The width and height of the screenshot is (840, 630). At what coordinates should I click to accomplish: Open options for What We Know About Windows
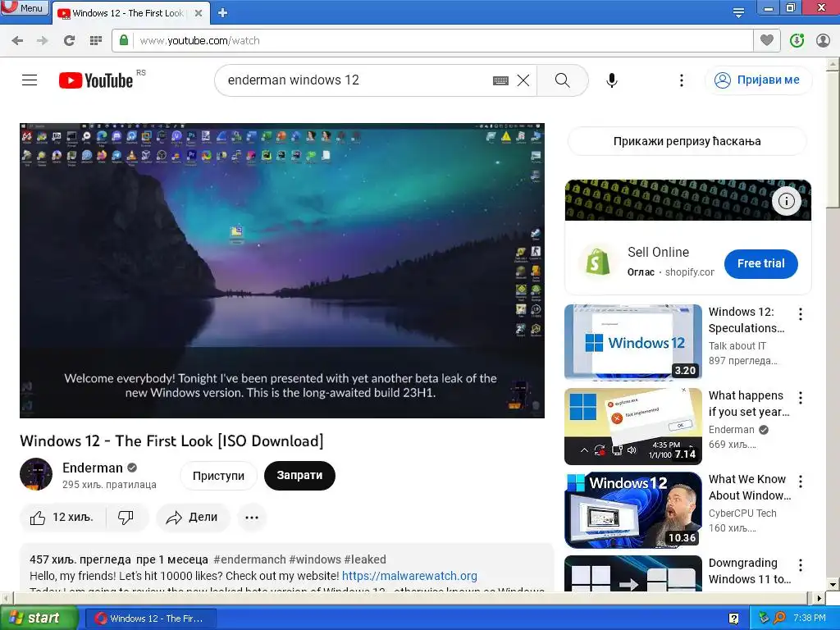tap(801, 481)
